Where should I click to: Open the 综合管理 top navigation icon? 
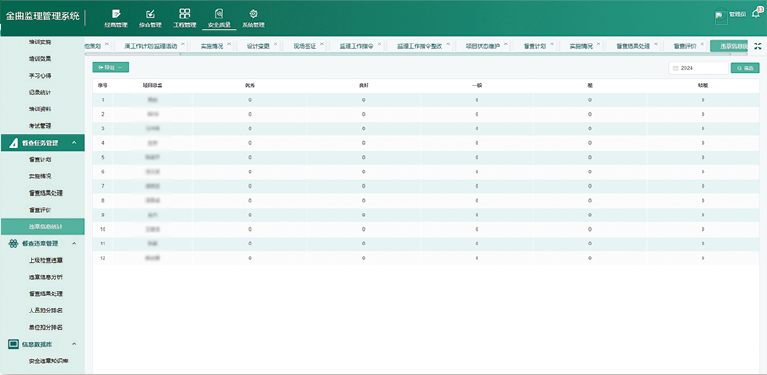point(151,18)
